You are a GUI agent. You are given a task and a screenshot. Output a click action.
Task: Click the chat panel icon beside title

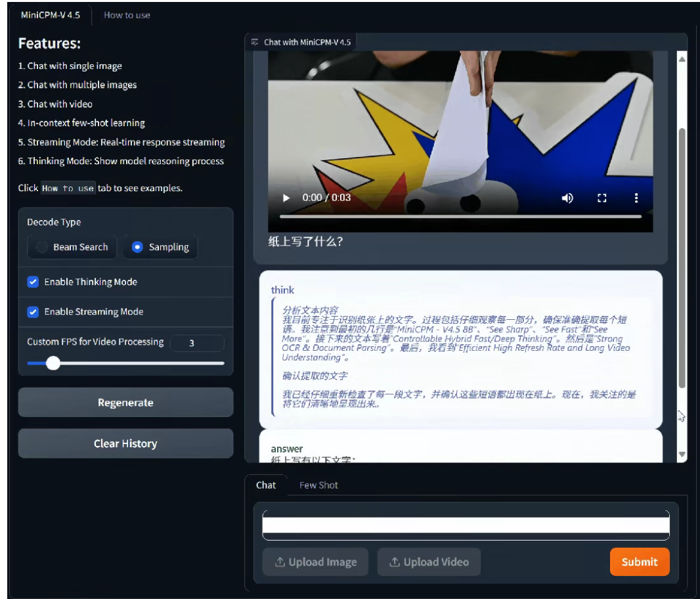click(255, 42)
